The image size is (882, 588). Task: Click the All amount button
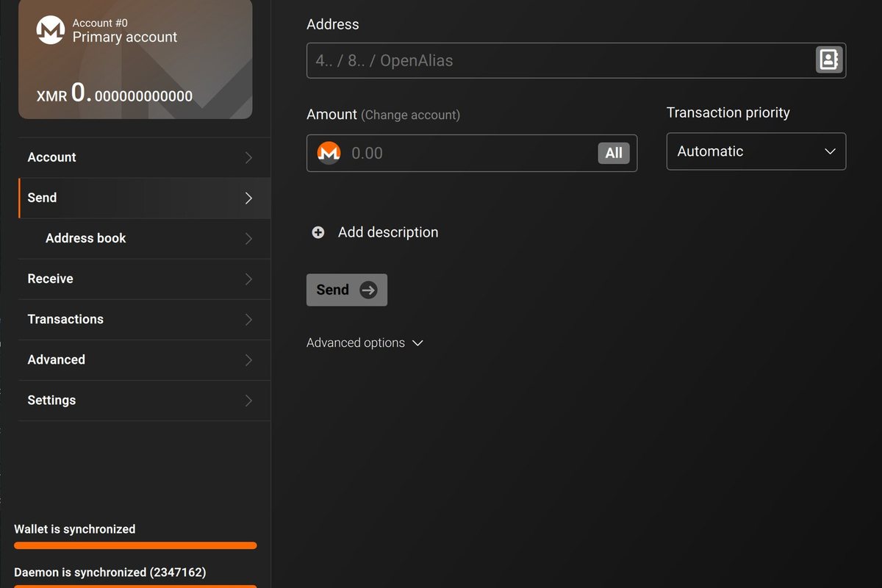(614, 153)
